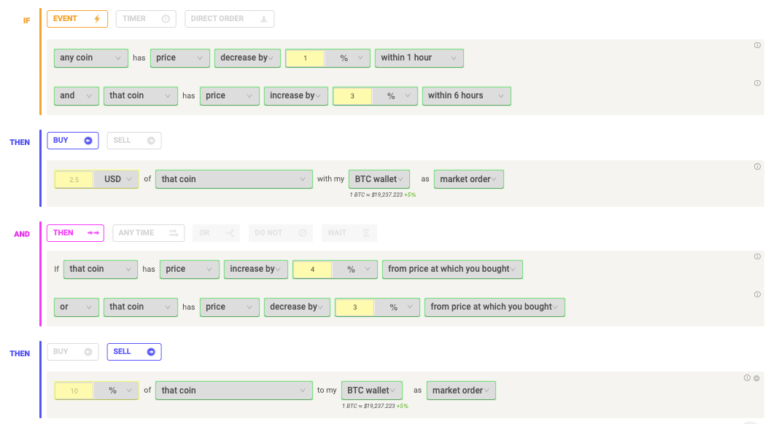Switch to the ANY TIME sequence tab
The image size is (768, 424).
point(148,233)
